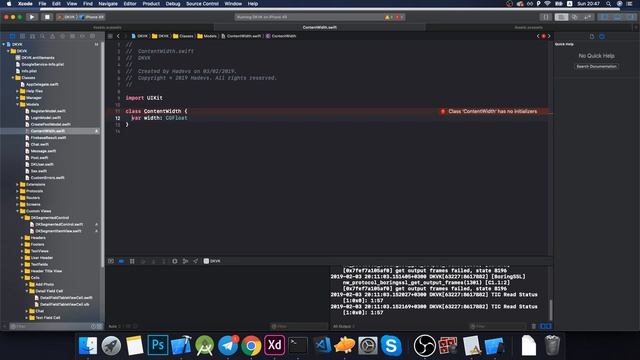Jump to previous issue arrow in editor
This screenshot has height=360, width=640.
[538, 36]
